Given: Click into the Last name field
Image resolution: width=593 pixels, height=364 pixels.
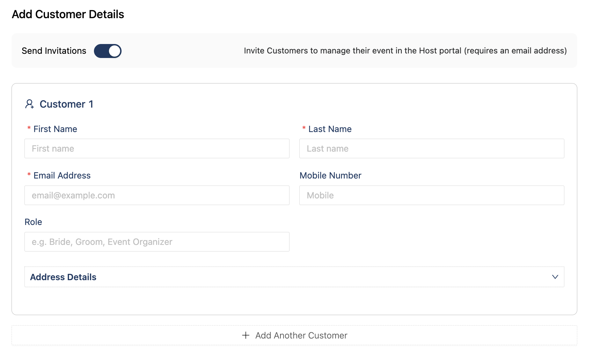Looking at the screenshot, I should 431,148.
